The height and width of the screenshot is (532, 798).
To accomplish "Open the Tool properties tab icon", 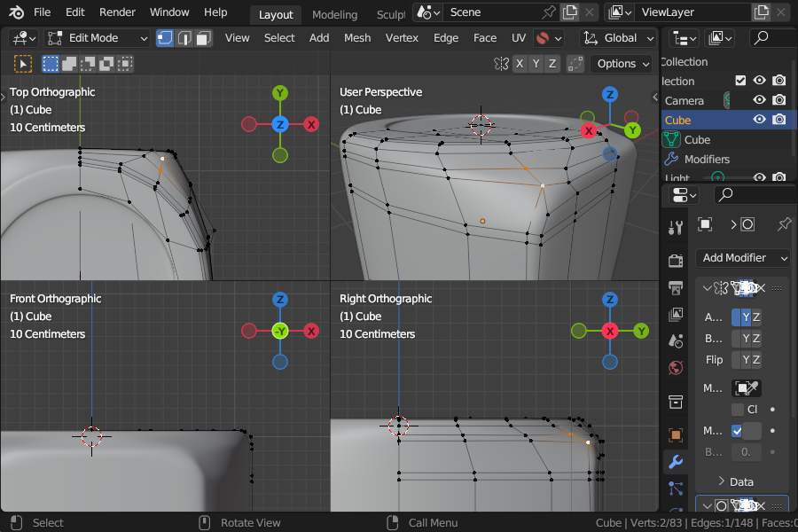I will tap(676, 228).
